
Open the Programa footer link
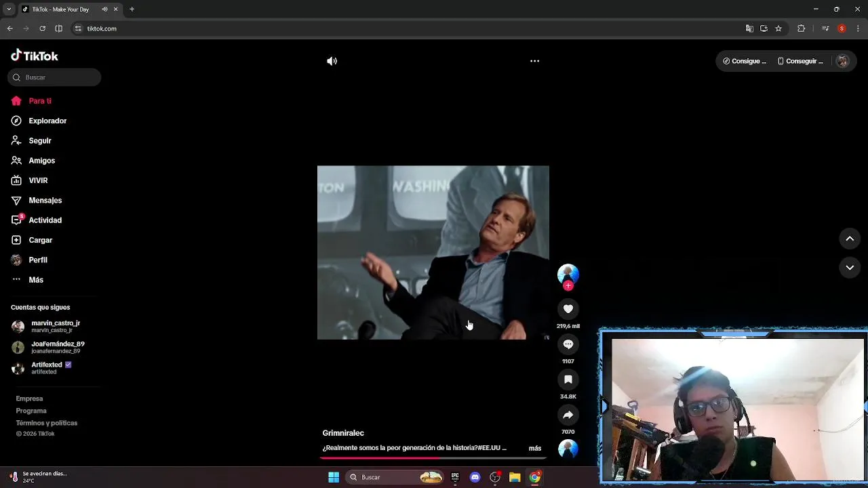[31, 411]
